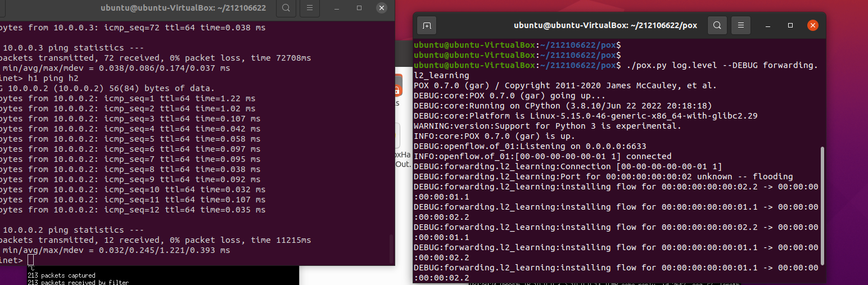The image size is (868, 285).
Task: Maximize the pox terminal window
Action: point(790,25)
